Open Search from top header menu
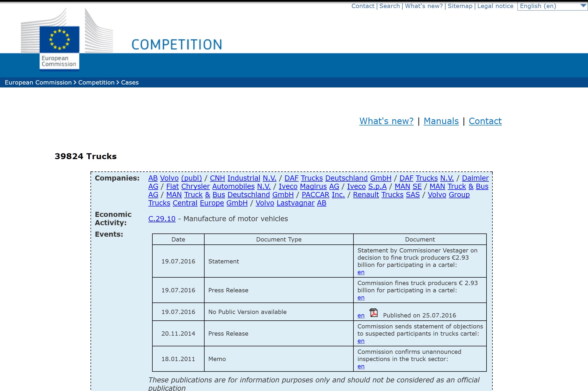The width and height of the screenshot is (588, 391). [389, 6]
